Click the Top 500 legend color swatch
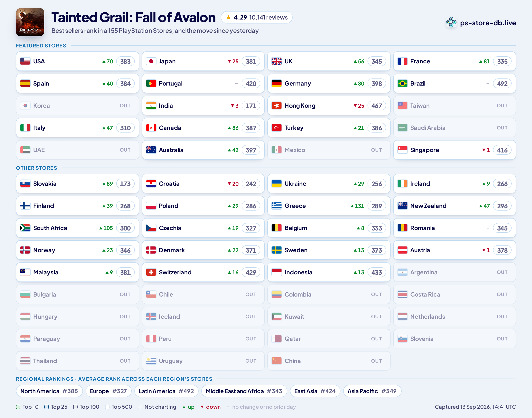This screenshot has height=418, width=532. click(107, 407)
